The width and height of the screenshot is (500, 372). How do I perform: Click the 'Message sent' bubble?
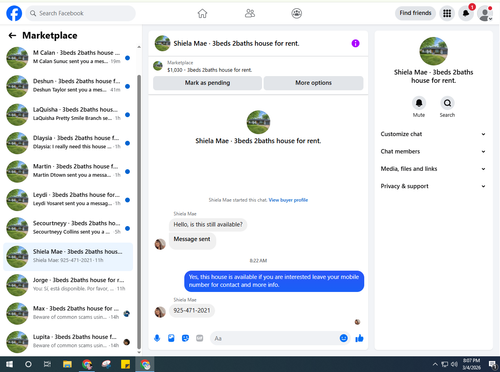(x=192, y=240)
